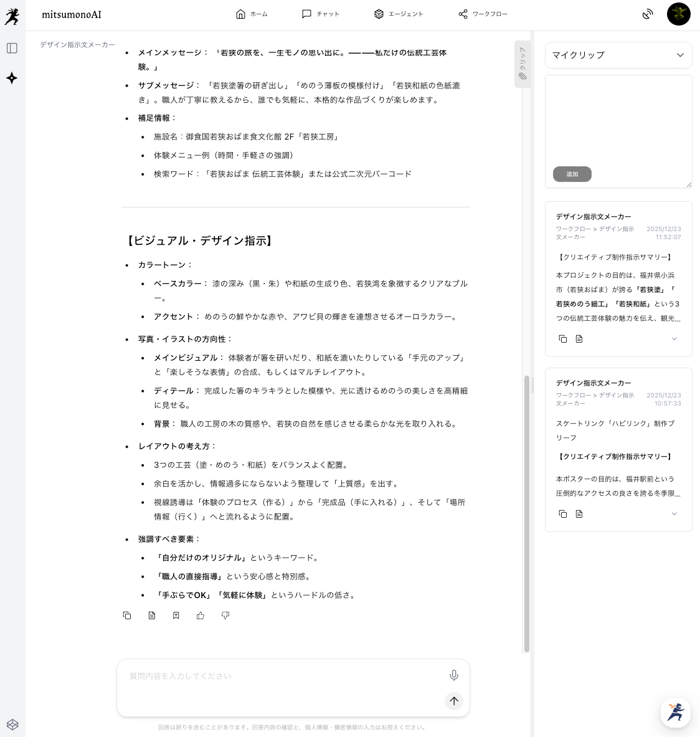Image resolution: width=700 pixels, height=737 pixels.
Task: Expand the 11:52:07 clip card chevron
Action: (674, 339)
